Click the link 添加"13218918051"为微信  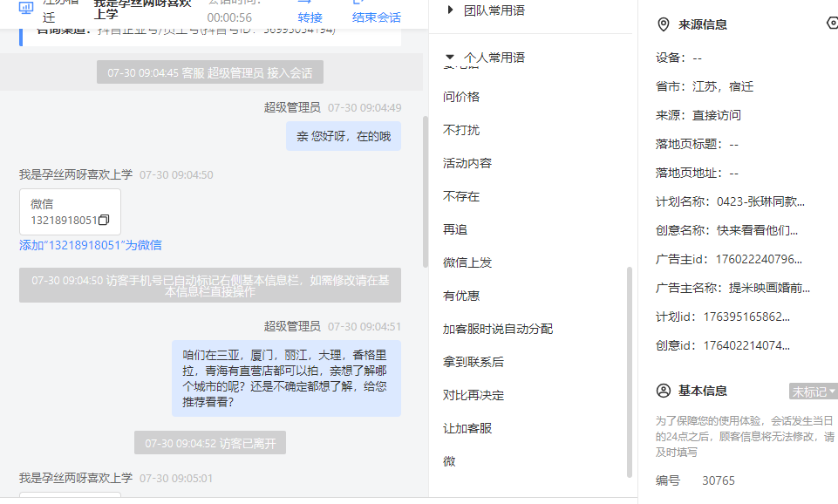[x=91, y=245]
